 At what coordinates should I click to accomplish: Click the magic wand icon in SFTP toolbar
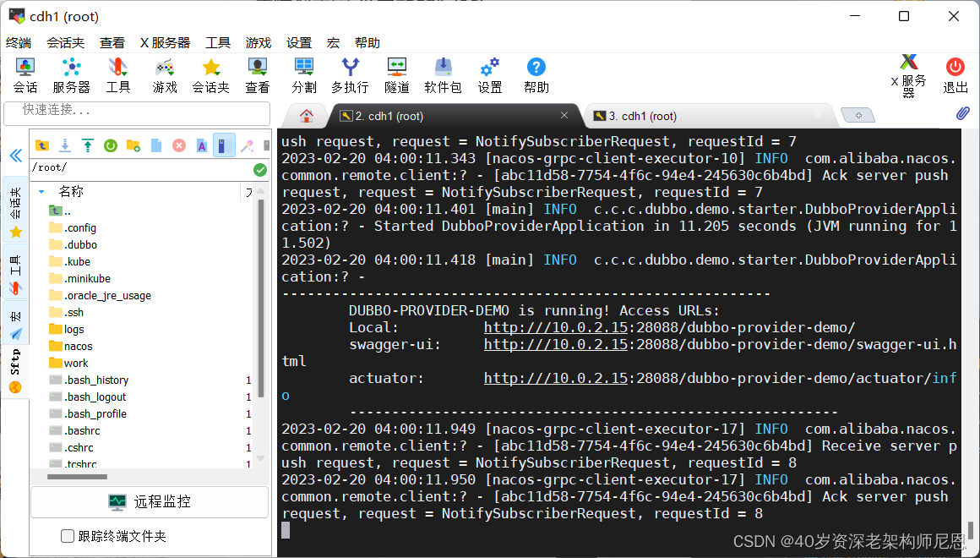pos(248,145)
